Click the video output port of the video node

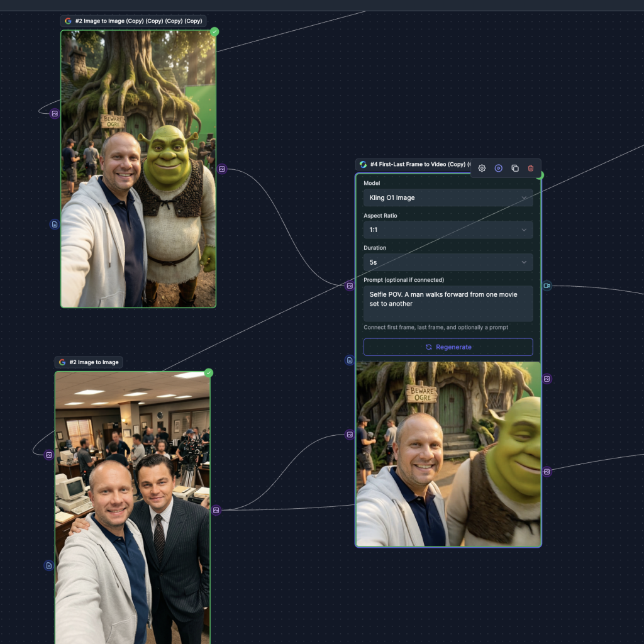(547, 286)
